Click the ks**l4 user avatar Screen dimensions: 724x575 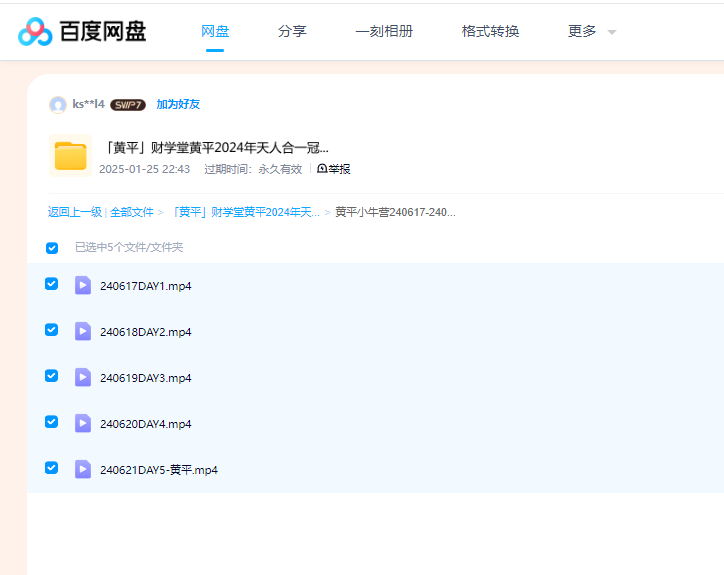click(x=58, y=105)
